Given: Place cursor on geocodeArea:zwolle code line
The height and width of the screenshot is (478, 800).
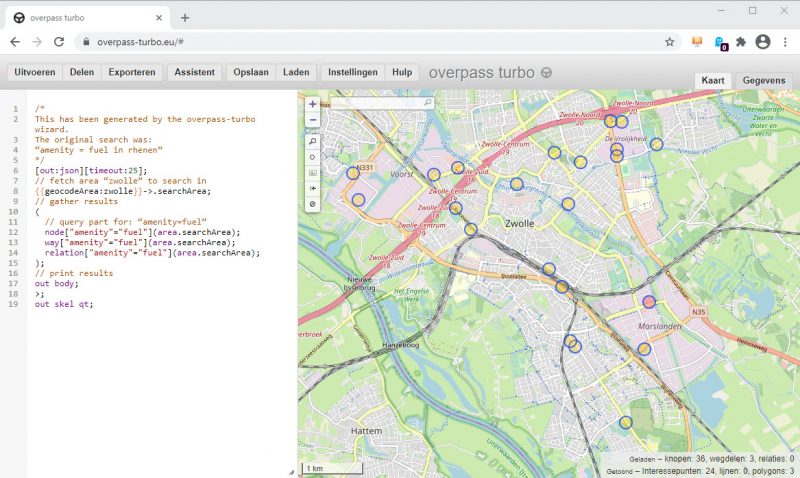Looking at the screenshot, I should click(x=122, y=191).
